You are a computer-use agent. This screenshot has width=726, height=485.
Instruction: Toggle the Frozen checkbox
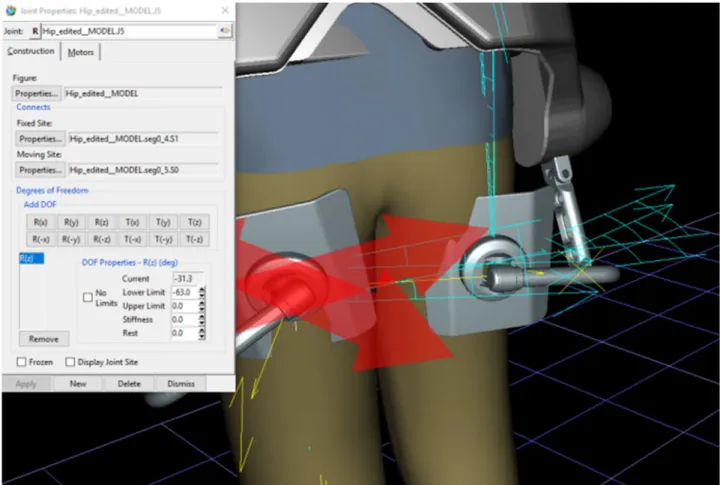(21, 362)
